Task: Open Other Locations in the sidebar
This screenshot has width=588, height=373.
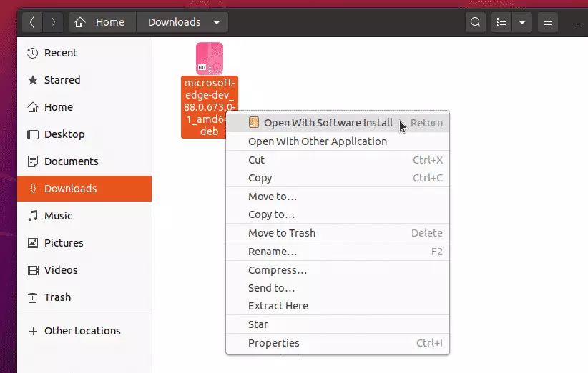Action: [84, 331]
